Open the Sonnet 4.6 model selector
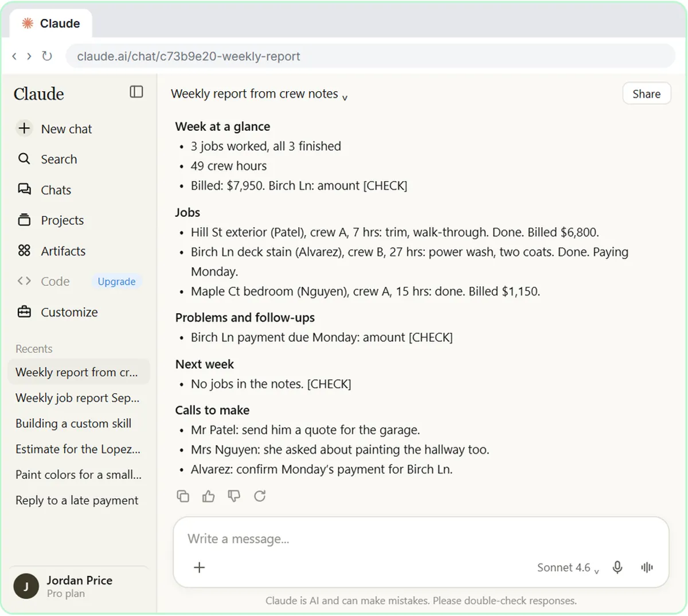 (568, 567)
